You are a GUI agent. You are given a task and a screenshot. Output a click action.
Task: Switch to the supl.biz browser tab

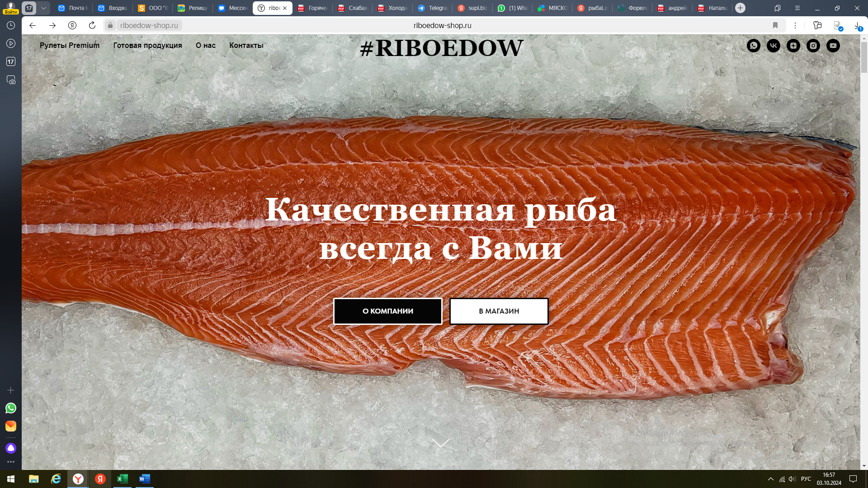(x=473, y=8)
